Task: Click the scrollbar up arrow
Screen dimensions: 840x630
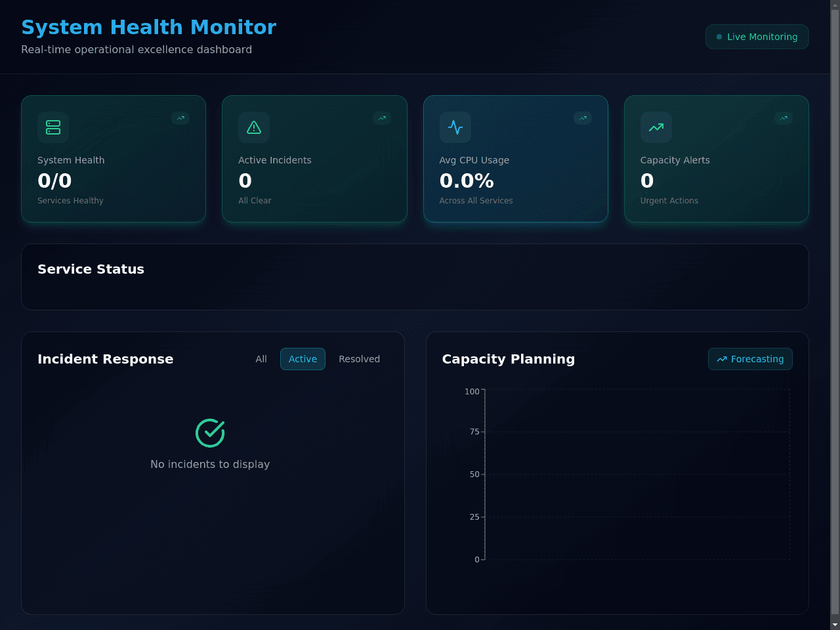Action: click(835, 5)
